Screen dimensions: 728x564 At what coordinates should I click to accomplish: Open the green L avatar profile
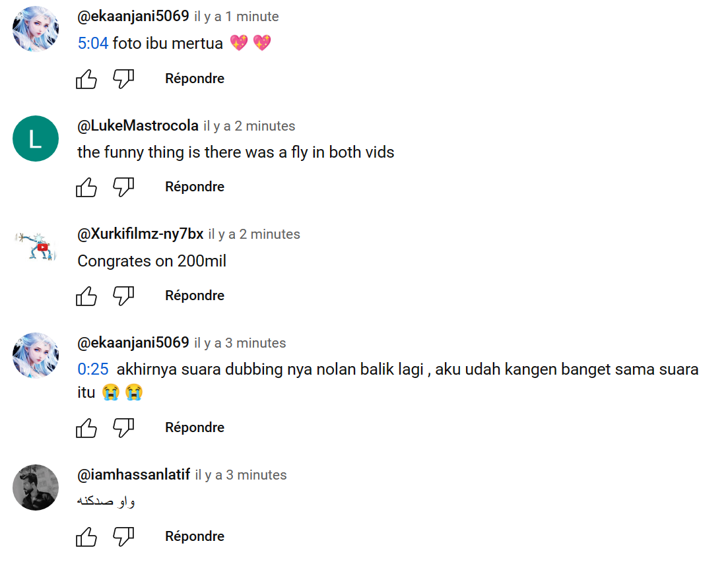[x=36, y=139]
